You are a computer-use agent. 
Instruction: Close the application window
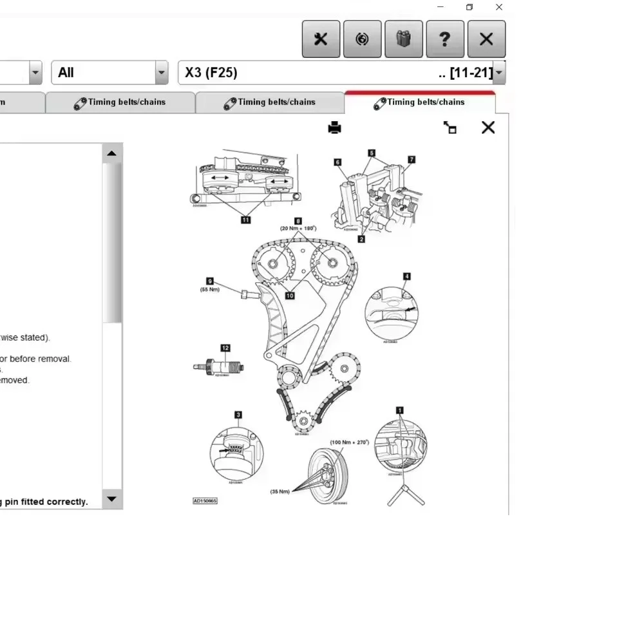point(499,7)
